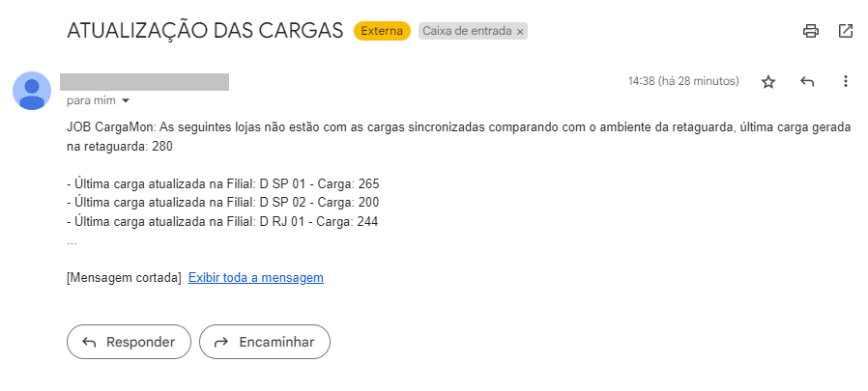Star the ATUALIZAÇÃO DAS CARGAS email
The width and height of the screenshot is (868, 391).
tap(768, 82)
